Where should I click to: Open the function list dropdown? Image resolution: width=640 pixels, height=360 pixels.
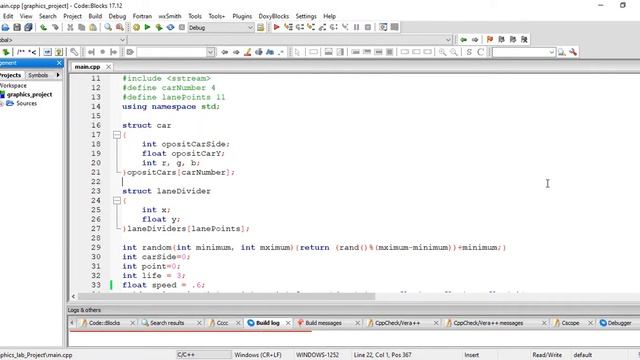click(x=448, y=40)
